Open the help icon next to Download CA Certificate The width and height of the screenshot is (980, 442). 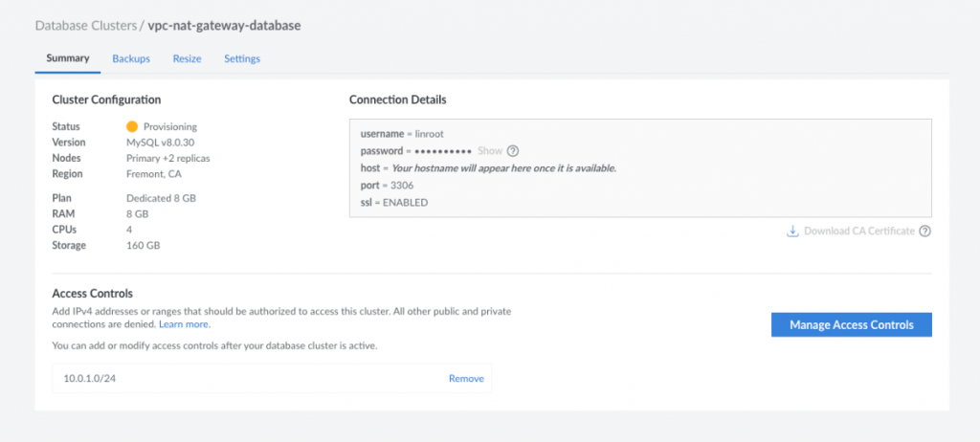click(925, 231)
